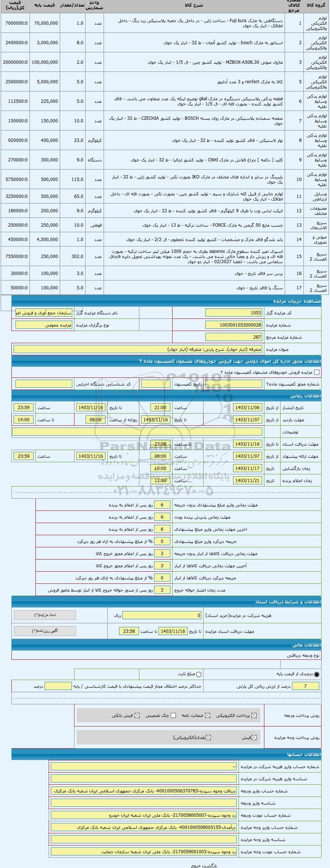Click the شناسه واریز ودیعه field

point(144,803)
